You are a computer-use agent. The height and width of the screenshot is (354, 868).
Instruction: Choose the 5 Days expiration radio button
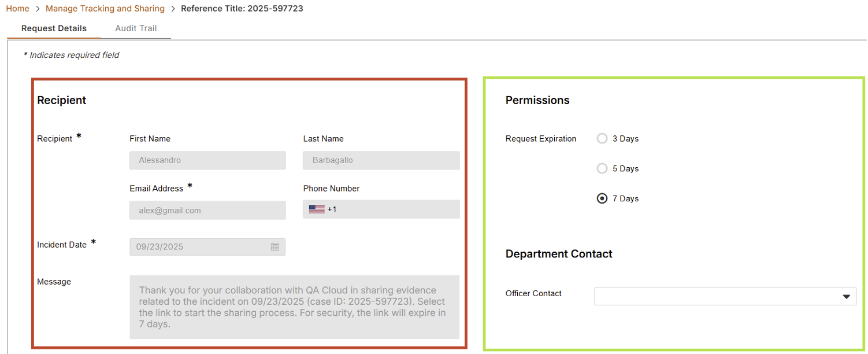[602, 169]
